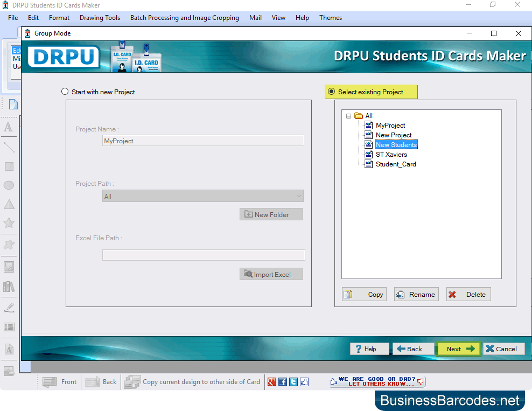Share via Google Plus icon
Screen dimensions: 532x411
[272, 382]
